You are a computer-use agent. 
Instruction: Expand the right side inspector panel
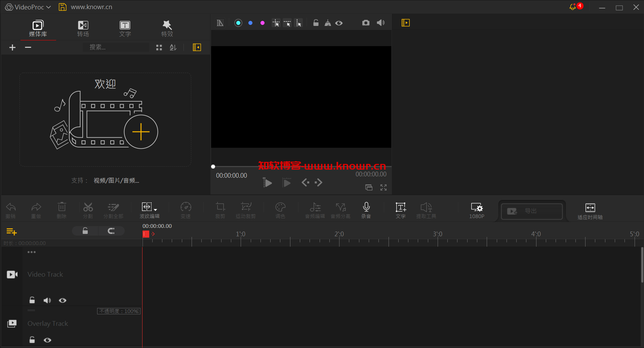(406, 23)
